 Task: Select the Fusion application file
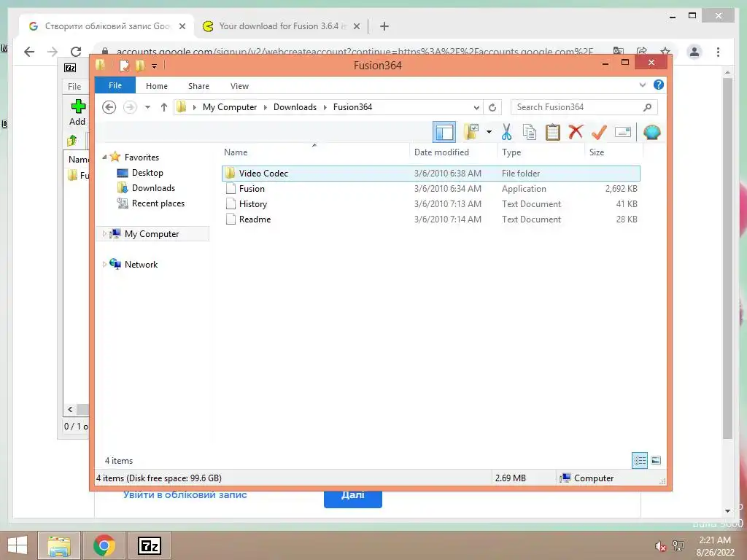point(430,189)
